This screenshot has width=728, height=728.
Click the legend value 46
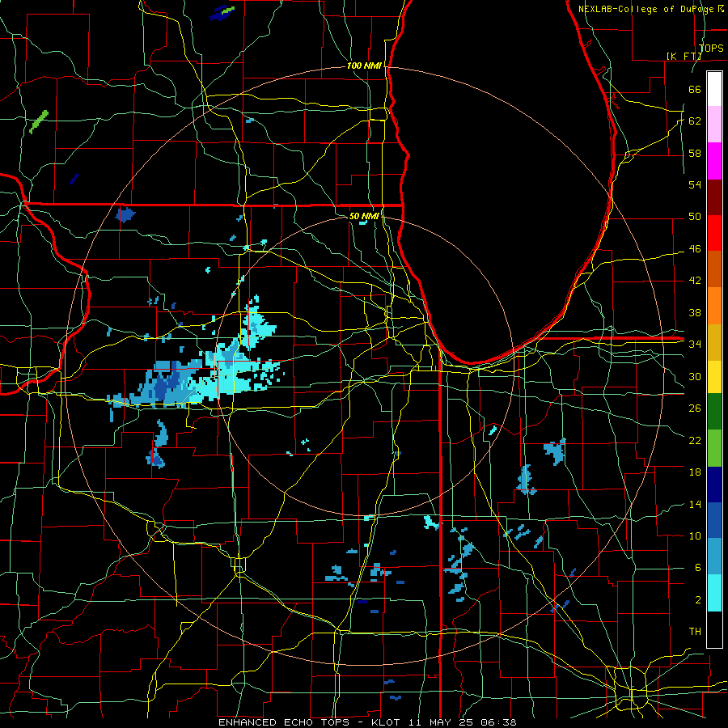click(x=695, y=249)
